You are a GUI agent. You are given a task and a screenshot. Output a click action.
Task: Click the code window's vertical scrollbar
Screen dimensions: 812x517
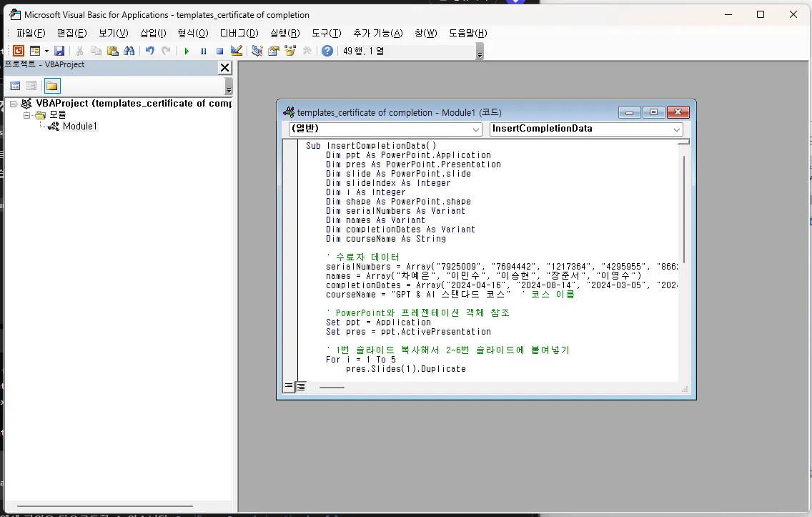(x=684, y=207)
